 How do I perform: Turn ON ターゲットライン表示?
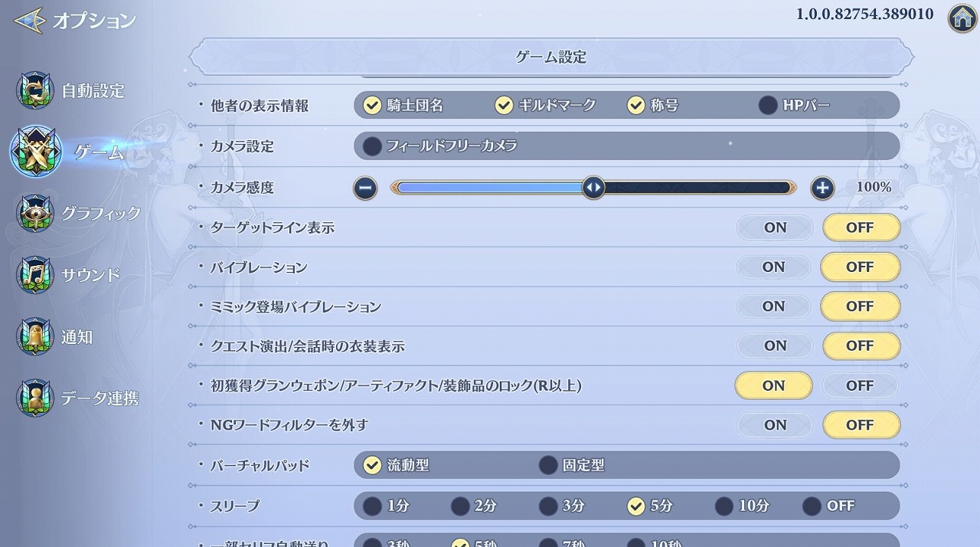click(x=775, y=228)
